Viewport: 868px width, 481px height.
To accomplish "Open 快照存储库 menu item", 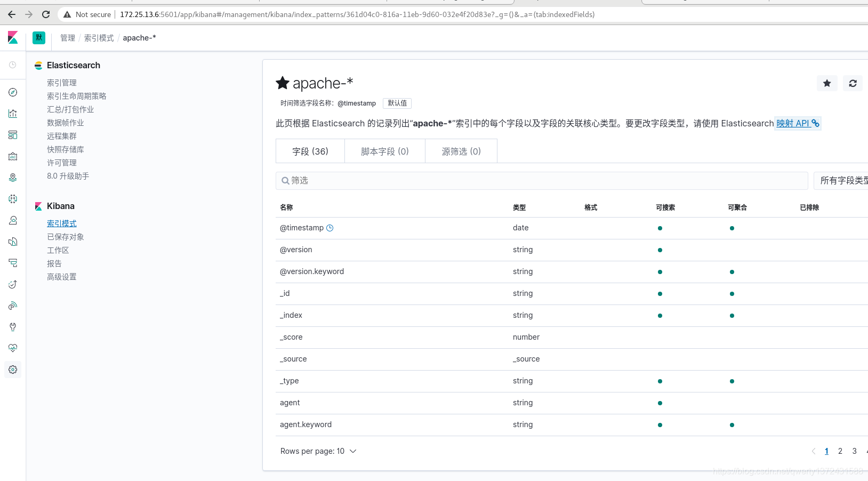I will pyautogui.click(x=66, y=149).
